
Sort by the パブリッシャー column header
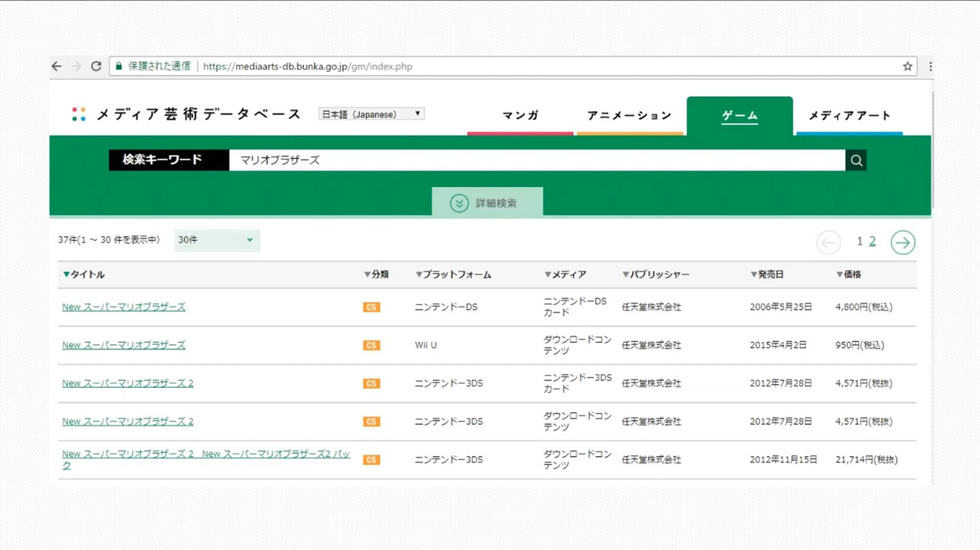[x=655, y=275]
